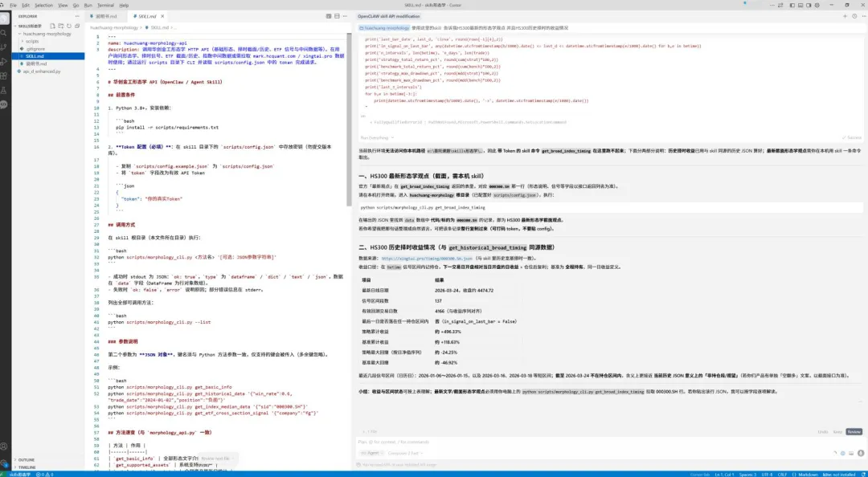The height and width of the screenshot is (477, 868).
Task: Split the editor layout
Action: [x=337, y=17]
